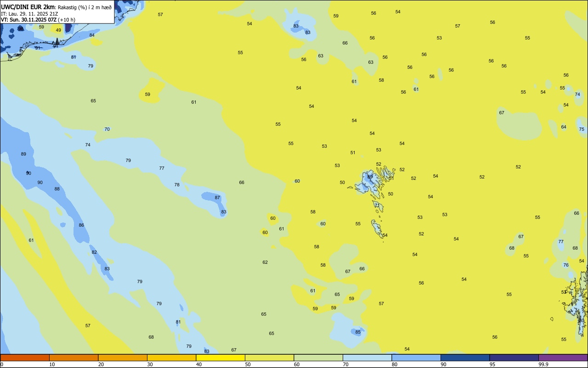Click the 0–10 dark orange legend swatch
This screenshot has width=588, height=368.
[25, 357]
